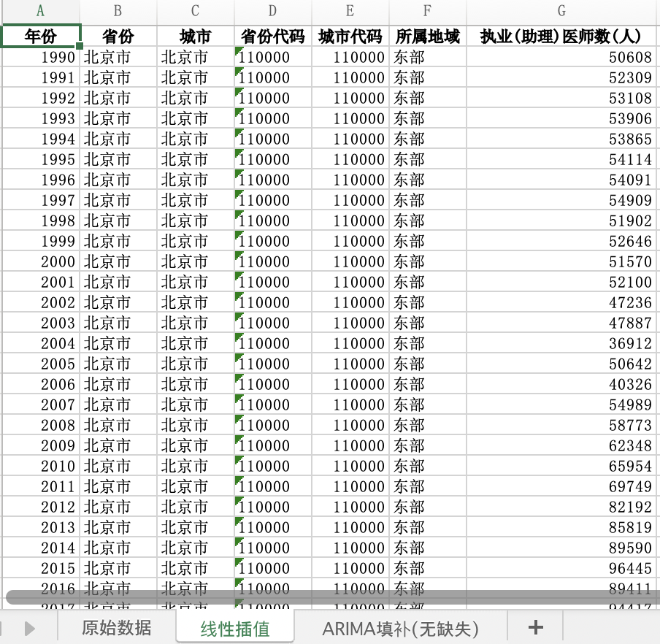Screen dimensions: 660x644
Task: Click the 所属地域 header cell
Action: (x=428, y=37)
